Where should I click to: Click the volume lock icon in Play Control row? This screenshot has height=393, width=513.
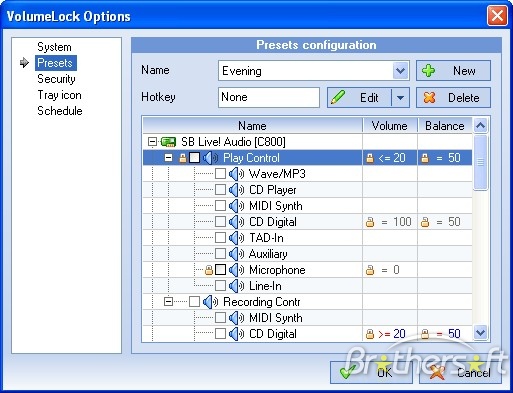click(370, 158)
